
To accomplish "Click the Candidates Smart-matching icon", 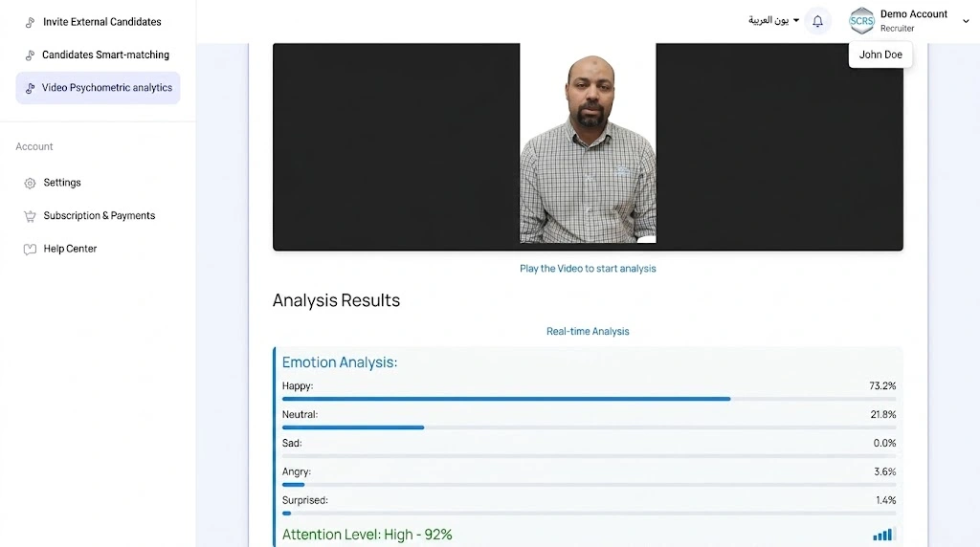I will (30, 55).
